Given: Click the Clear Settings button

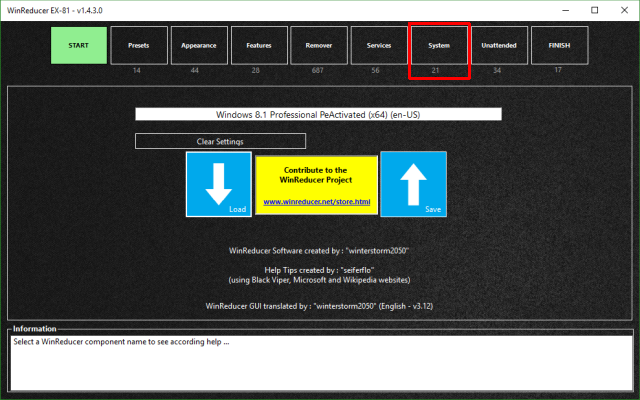Looking at the screenshot, I should point(220,141).
